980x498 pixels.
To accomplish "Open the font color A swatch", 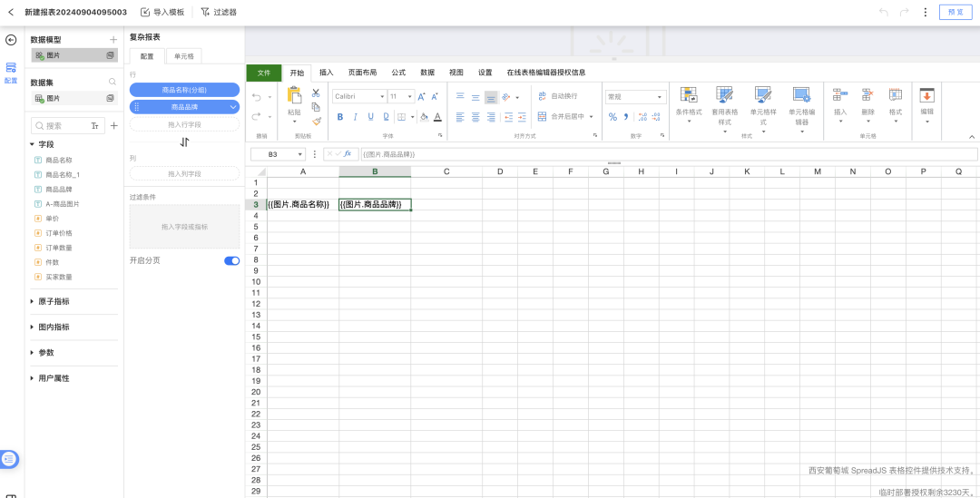I will [x=437, y=117].
